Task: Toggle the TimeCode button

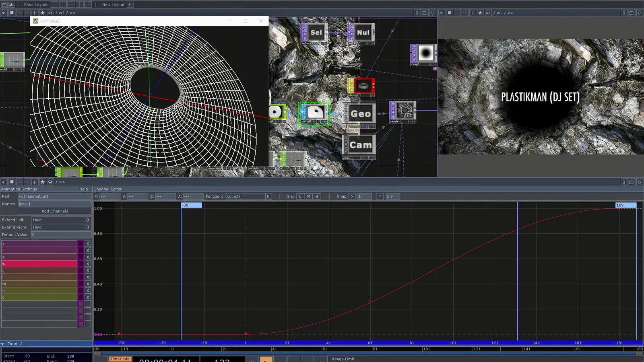Action: [x=120, y=359]
